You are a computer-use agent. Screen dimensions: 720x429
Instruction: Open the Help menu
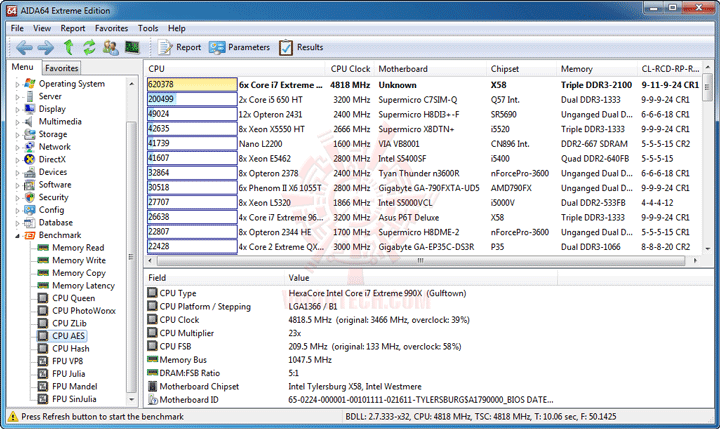[x=177, y=28]
